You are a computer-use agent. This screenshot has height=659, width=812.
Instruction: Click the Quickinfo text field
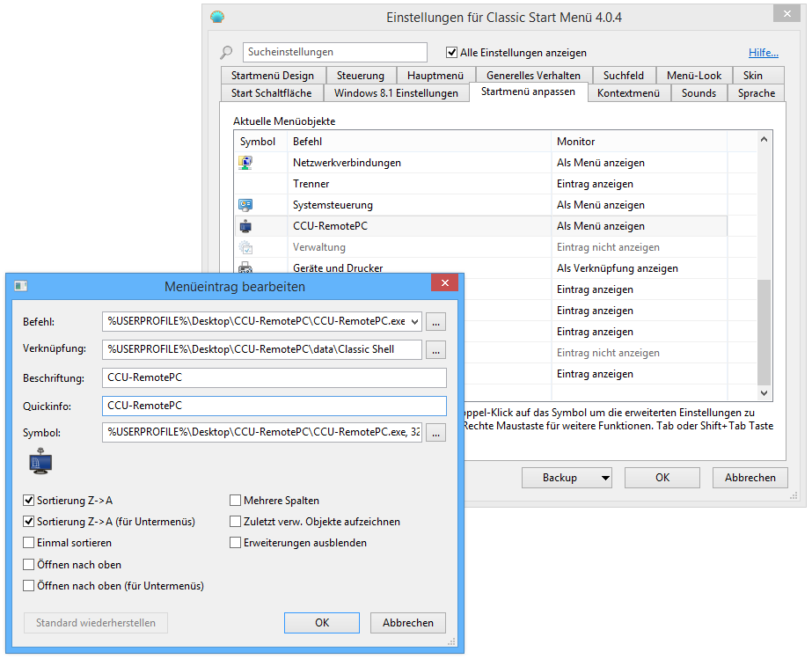tap(274, 406)
